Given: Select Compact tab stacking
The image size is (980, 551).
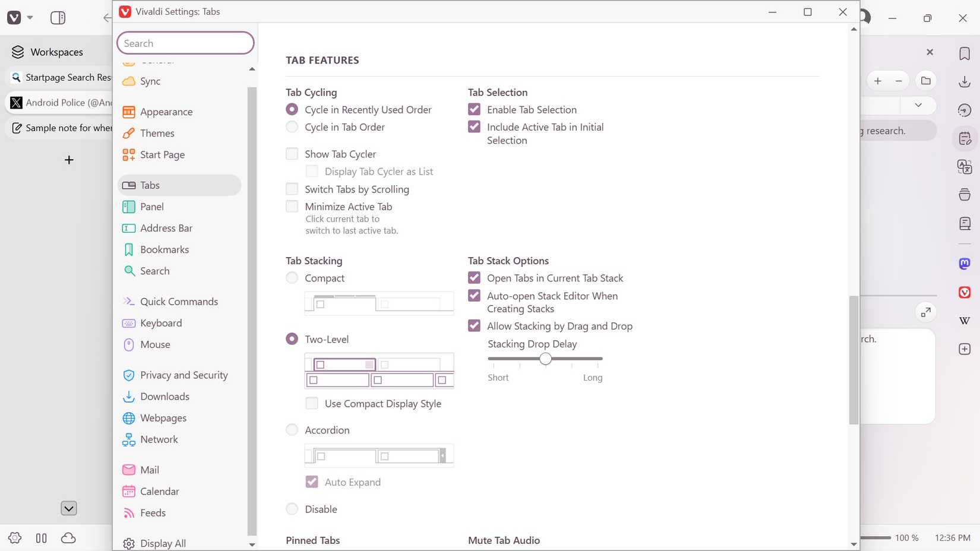Looking at the screenshot, I should [x=292, y=277].
